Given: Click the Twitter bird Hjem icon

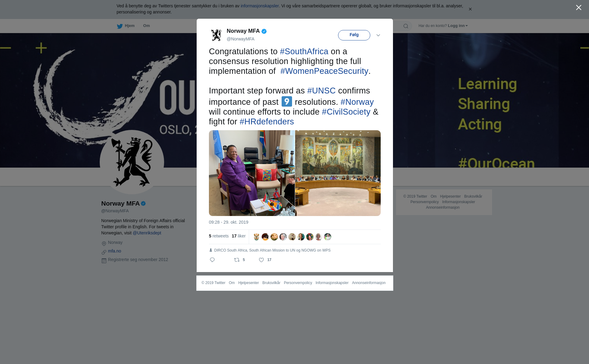Looking at the screenshot, I should (120, 26).
